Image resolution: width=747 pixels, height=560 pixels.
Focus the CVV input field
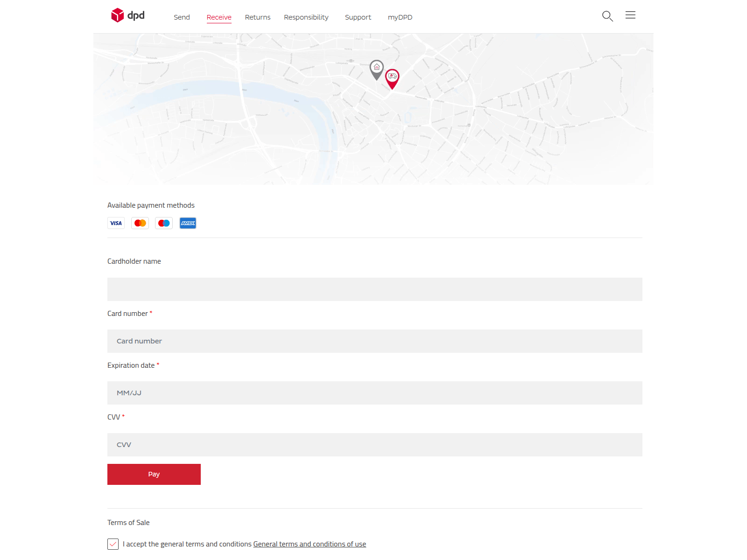[x=375, y=445]
